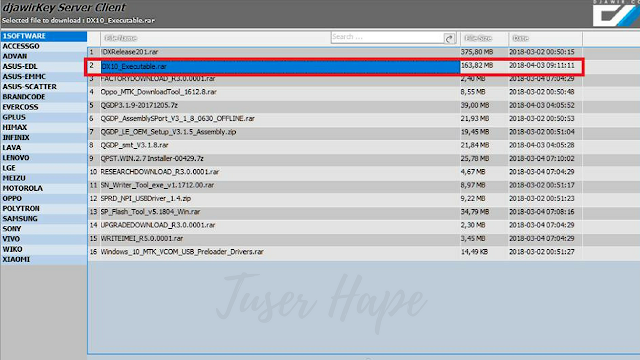Select file QGDP_smt_V3.1.8.rar
The width and height of the screenshot is (640, 360).
pos(135,145)
